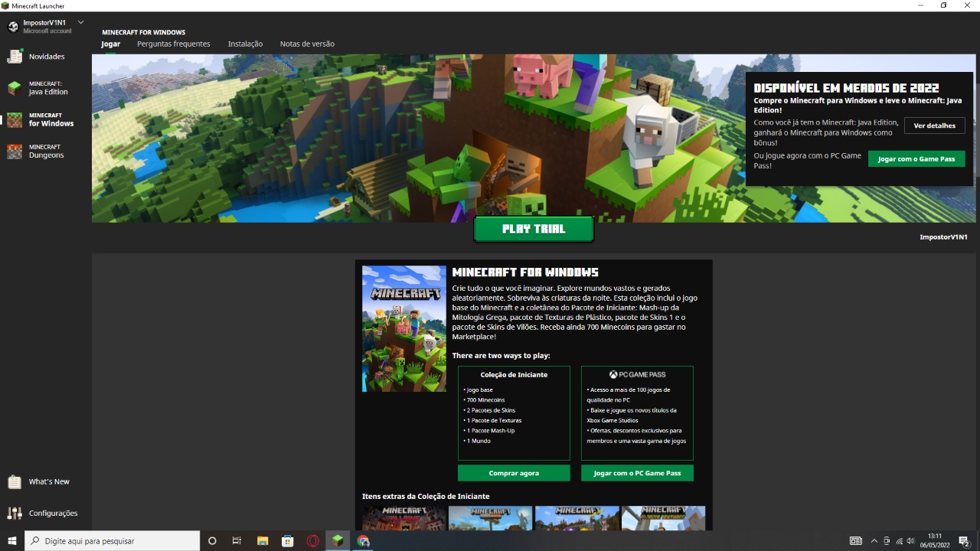Click the Coleção de Iniciante heading
Image resolution: width=980 pixels, height=551 pixels.
(x=514, y=375)
